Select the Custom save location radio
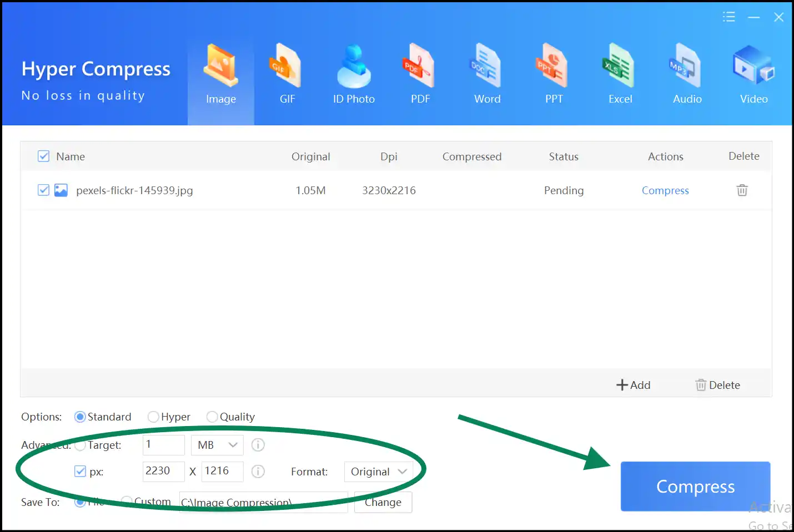This screenshot has width=794, height=532. (x=127, y=501)
